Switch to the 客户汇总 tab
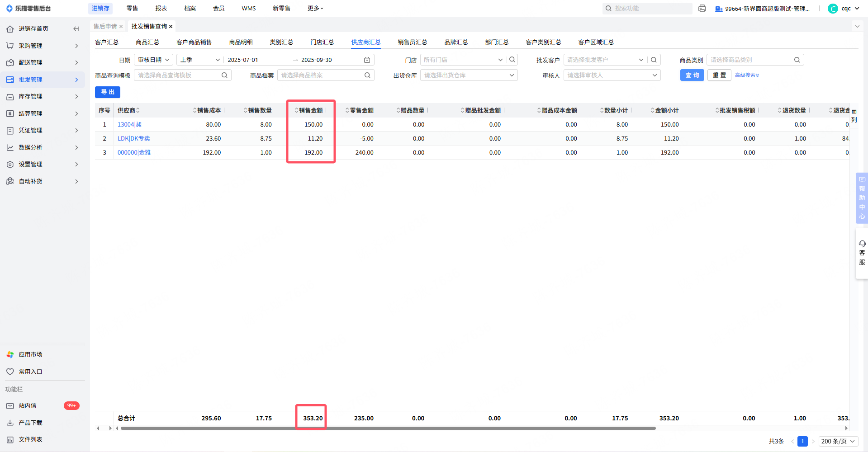 (x=107, y=42)
